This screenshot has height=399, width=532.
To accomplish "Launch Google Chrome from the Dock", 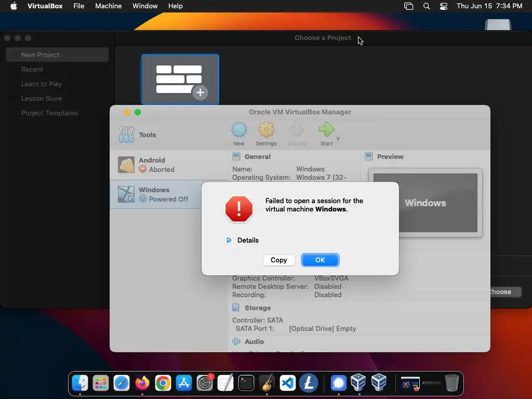I will pos(163,383).
